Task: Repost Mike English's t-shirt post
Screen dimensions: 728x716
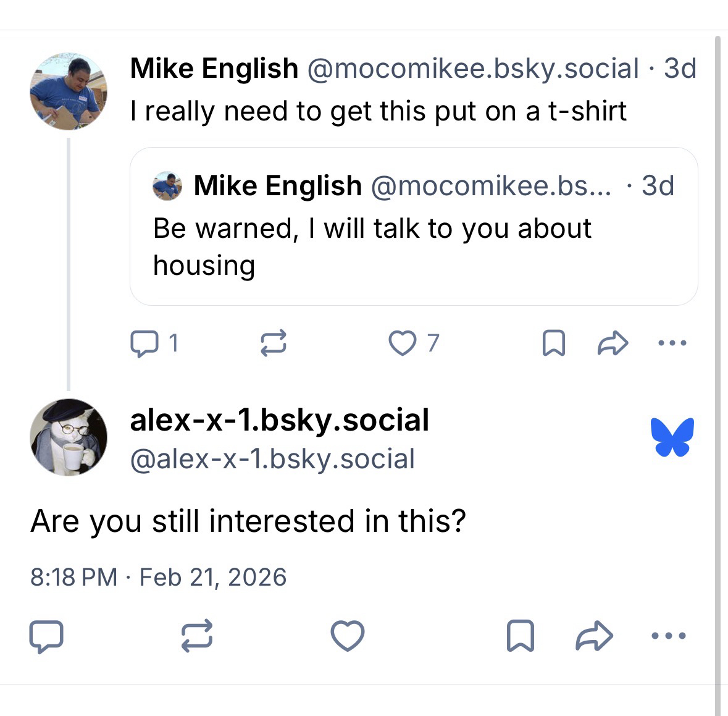Action: point(273,343)
